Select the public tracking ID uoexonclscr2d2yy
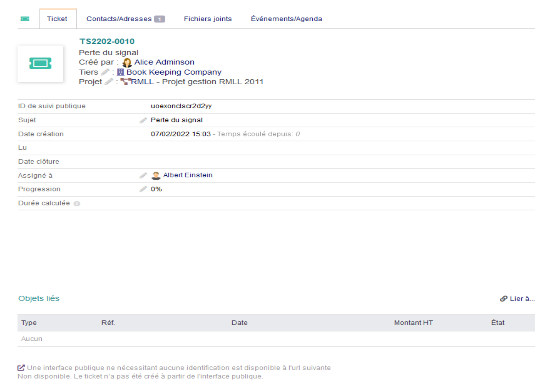535x392 pixels. tap(181, 106)
